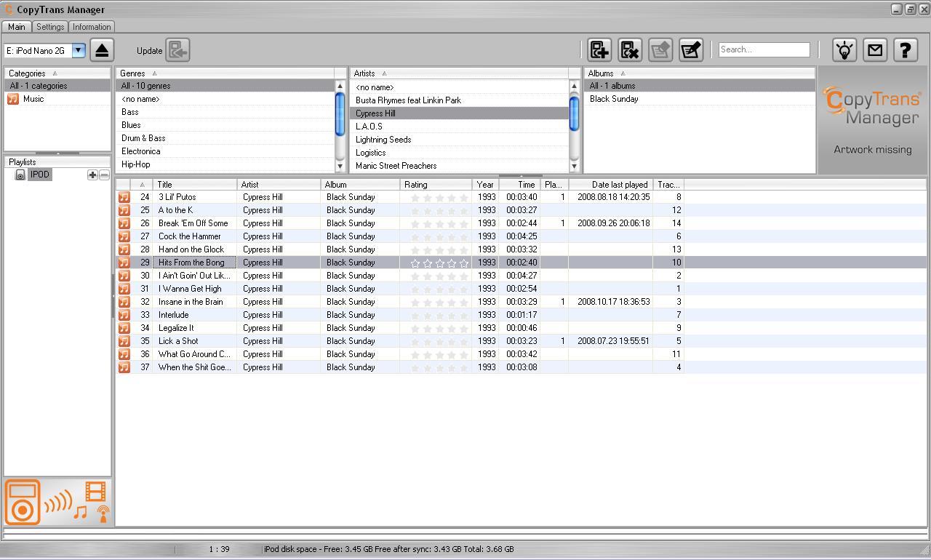This screenshot has height=560, width=931.
Task: Open the iPod device selection dropdown
Action: click(x=77, y=50)
